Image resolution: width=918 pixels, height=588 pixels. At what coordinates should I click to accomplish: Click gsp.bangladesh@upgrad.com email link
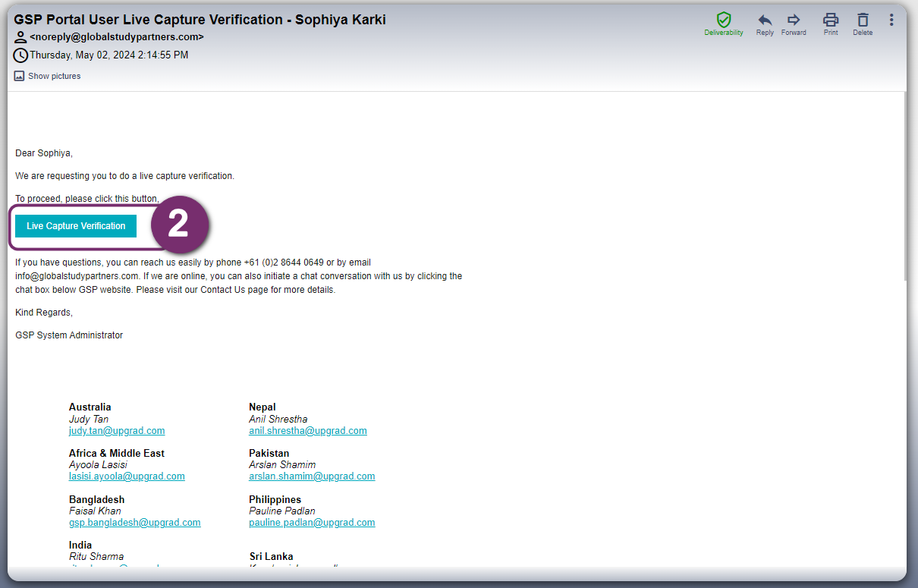pos(134,523)
